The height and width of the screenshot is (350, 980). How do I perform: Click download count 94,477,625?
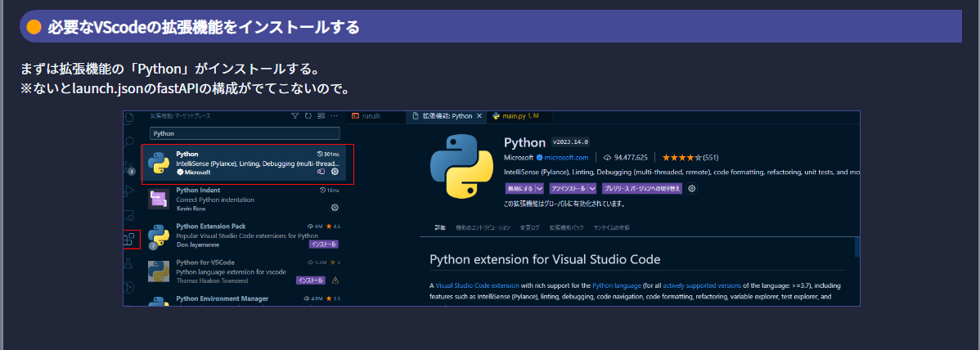point(626,158)
